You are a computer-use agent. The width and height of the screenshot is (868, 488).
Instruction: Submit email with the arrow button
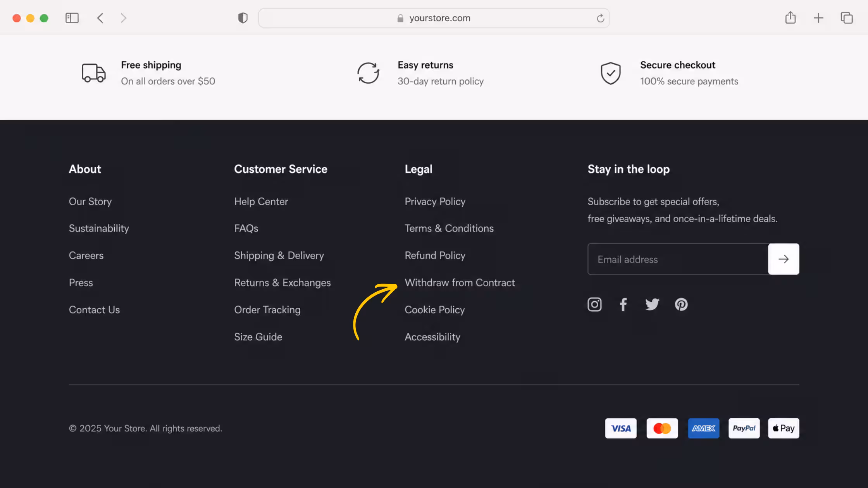point(784,259)
